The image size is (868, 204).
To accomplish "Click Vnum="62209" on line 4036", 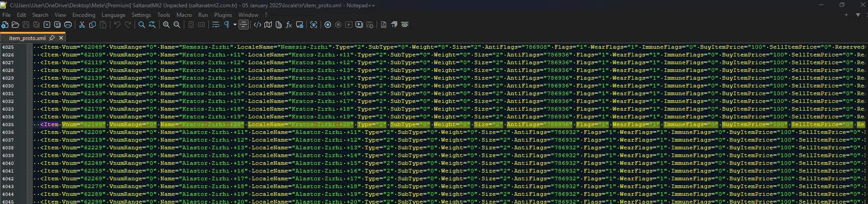I will pos(84,132).
